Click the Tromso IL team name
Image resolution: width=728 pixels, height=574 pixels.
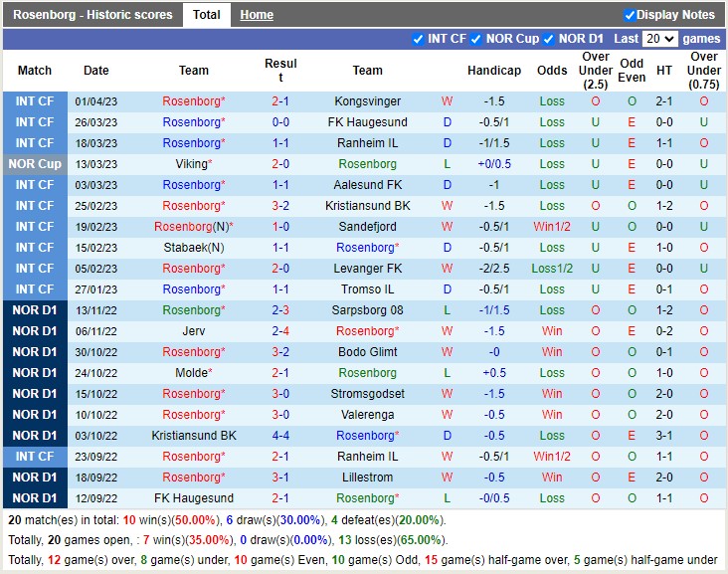pyautogui.click(x=367, y=289)
